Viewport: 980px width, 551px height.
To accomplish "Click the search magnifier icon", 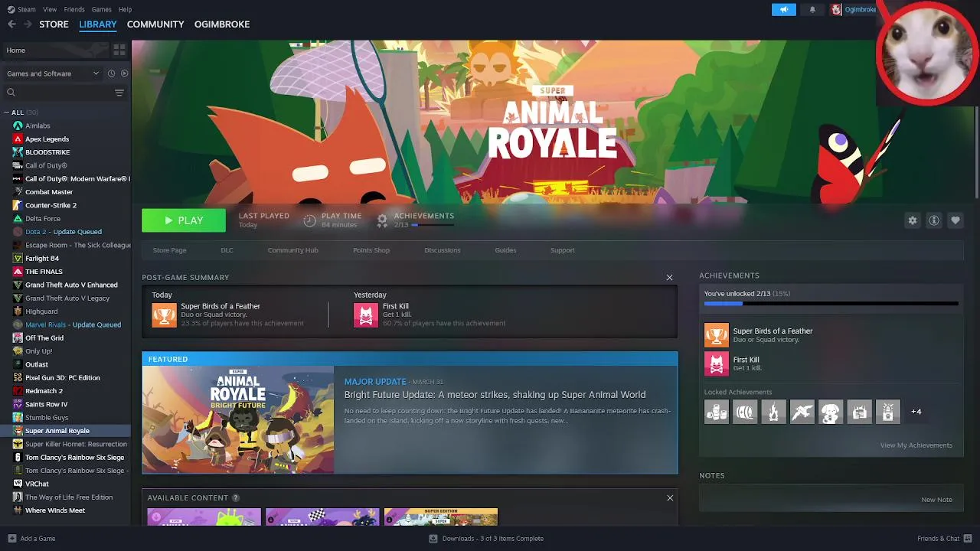I will point(11,93).
